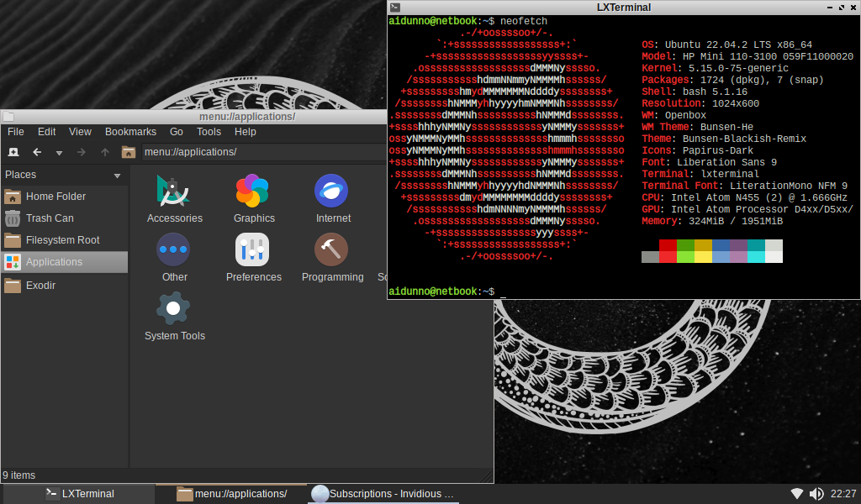This screenshot has width=861, height=504.
Task: Open the File menu
Action: point(15,132)
